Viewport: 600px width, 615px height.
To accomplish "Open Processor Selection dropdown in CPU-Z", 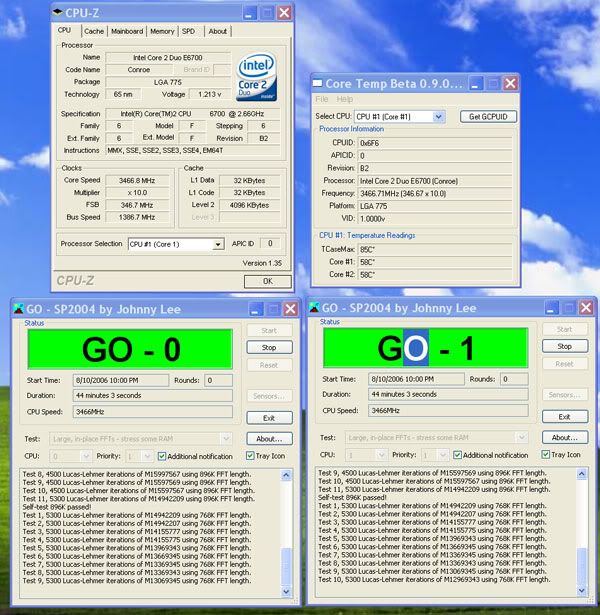I will click(218, 244).
